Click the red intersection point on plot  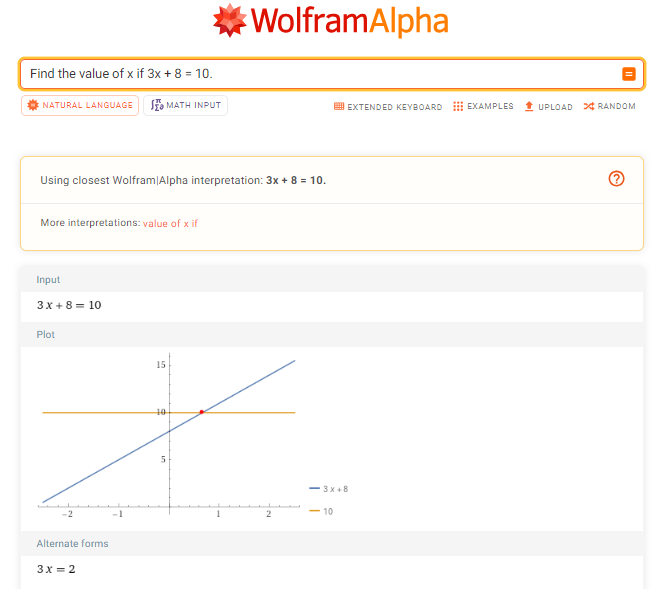202,411
